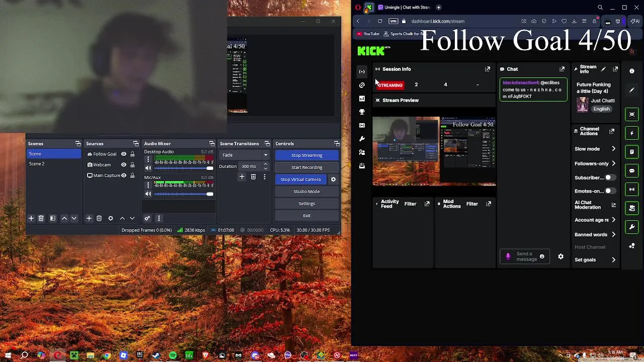Move source down in Sources panel
The image size is (644, 362).
pyautogui.click(x=132, y=218)
